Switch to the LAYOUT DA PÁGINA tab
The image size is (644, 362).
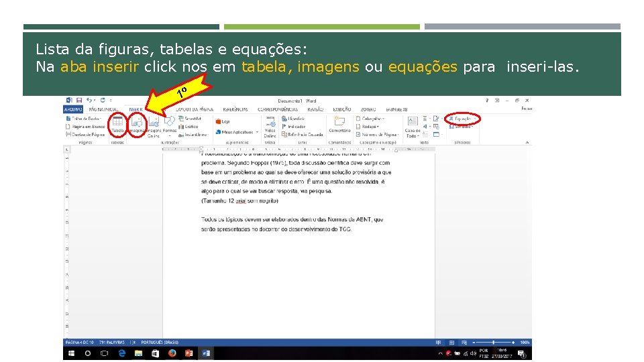[x=195, y=109]
